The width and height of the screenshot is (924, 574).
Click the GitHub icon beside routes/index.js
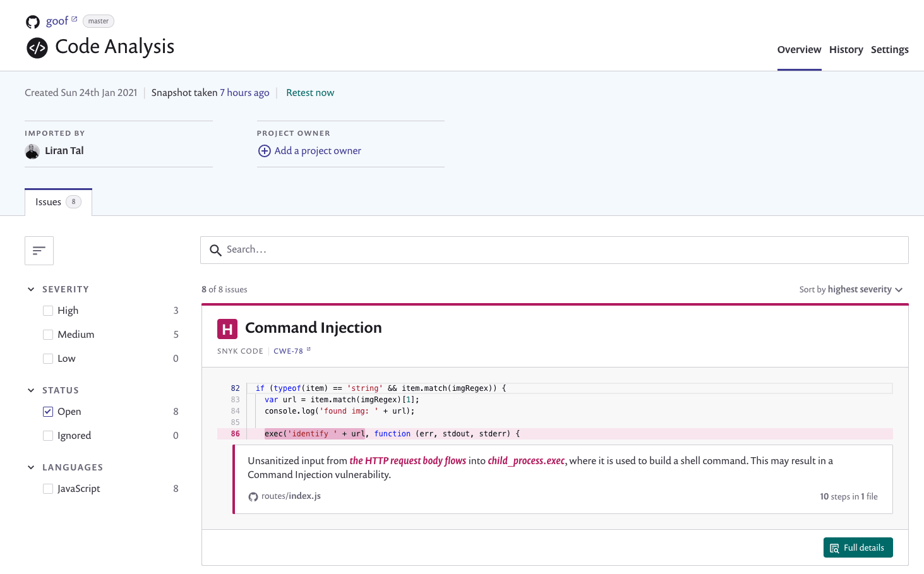(x=253, y=496)
